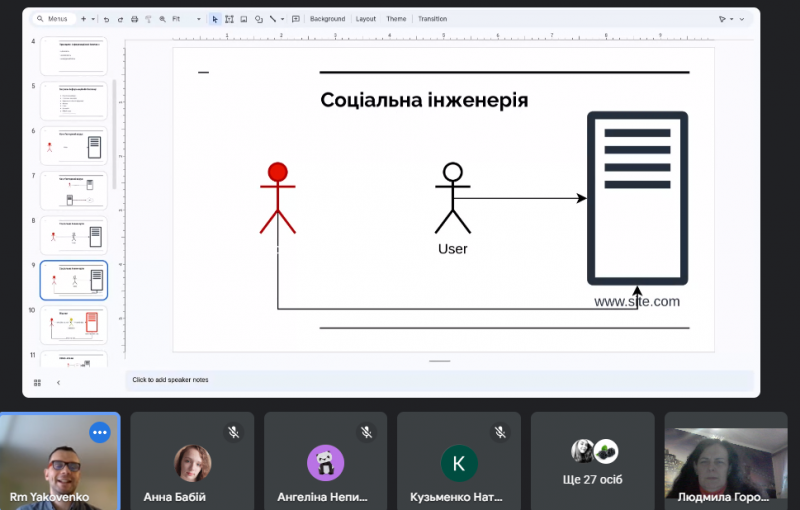Click the filmstrip vertical scrollbar

point(114,134)
